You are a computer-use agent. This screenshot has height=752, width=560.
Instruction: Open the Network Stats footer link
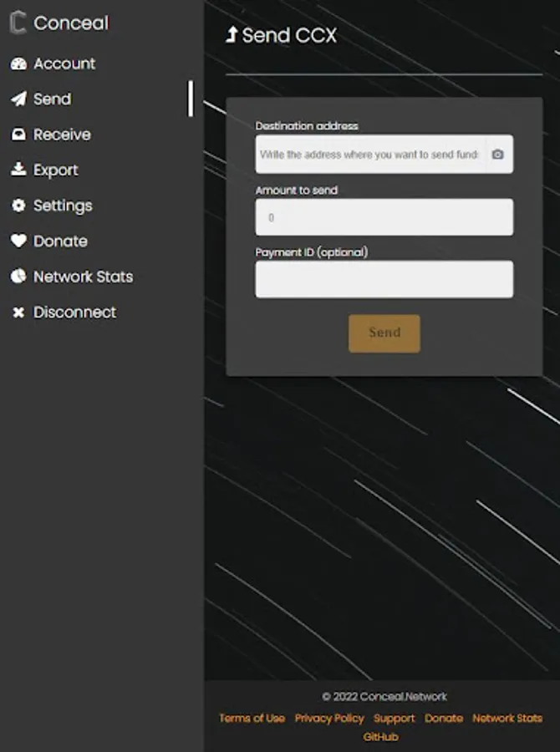[507, 718]
